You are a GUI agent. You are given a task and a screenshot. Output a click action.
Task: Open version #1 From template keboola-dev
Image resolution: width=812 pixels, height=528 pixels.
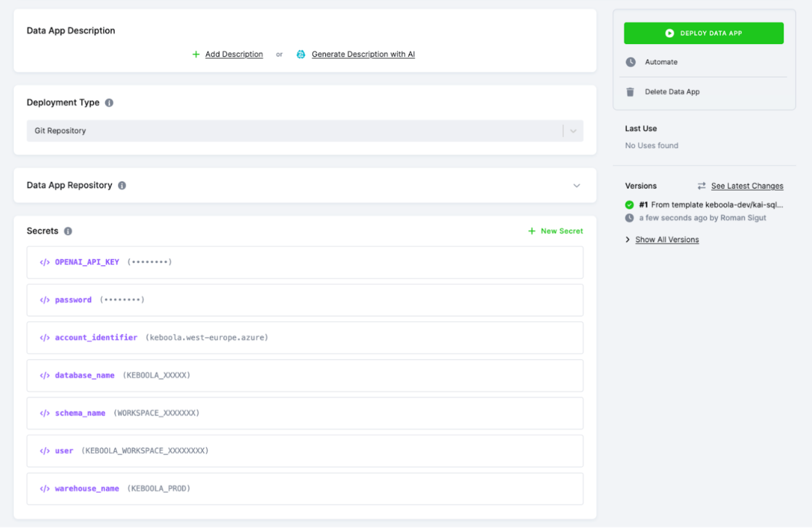(711, 205)
